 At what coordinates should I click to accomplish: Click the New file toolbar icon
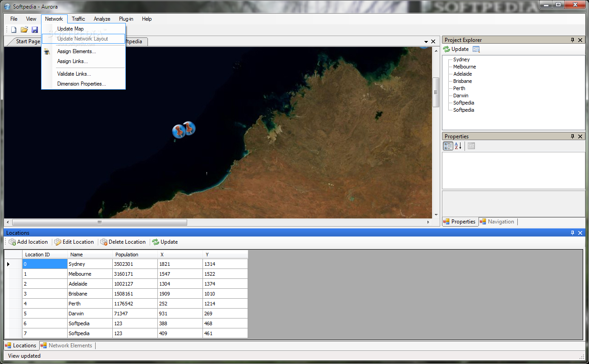point(14,30)
